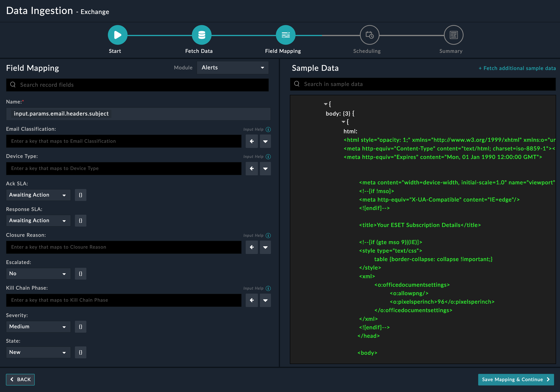Image resolution: width=560 pixels, height=392 pixels.
Task: Open the Module Alerts dropdown
Action: [x=232, y=68]
